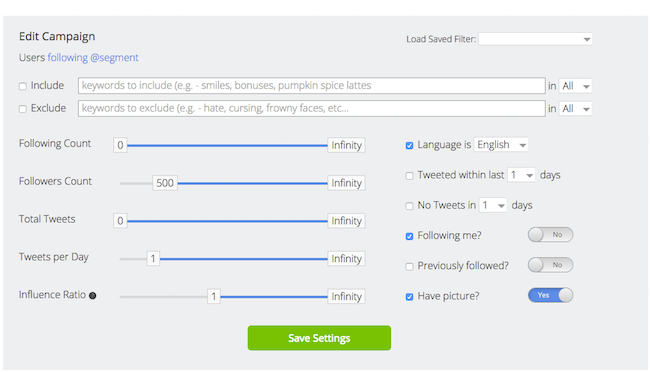The height and width of the screenshot is (372, 652).
Task: Select the Tweets per Day 1 handle
Action: tap(153, 259)
